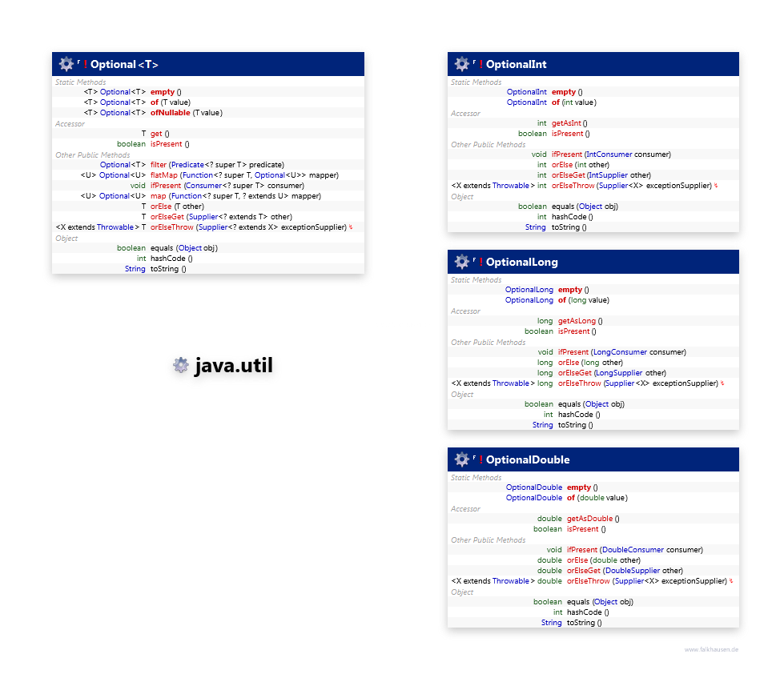The width and height of the screenshot is (784, 686).
Task: Click the empty method in OptionalLong
Action: (x=570, y=290)
